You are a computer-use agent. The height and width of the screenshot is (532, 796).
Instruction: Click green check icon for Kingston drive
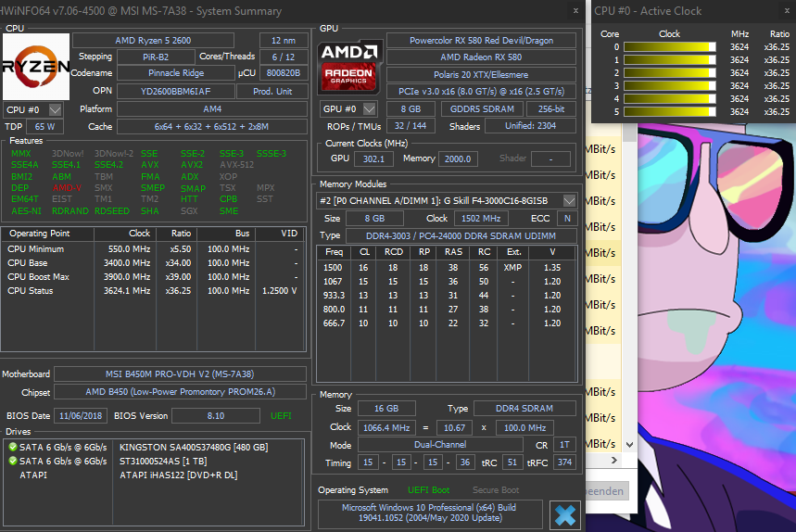point(13,448)
